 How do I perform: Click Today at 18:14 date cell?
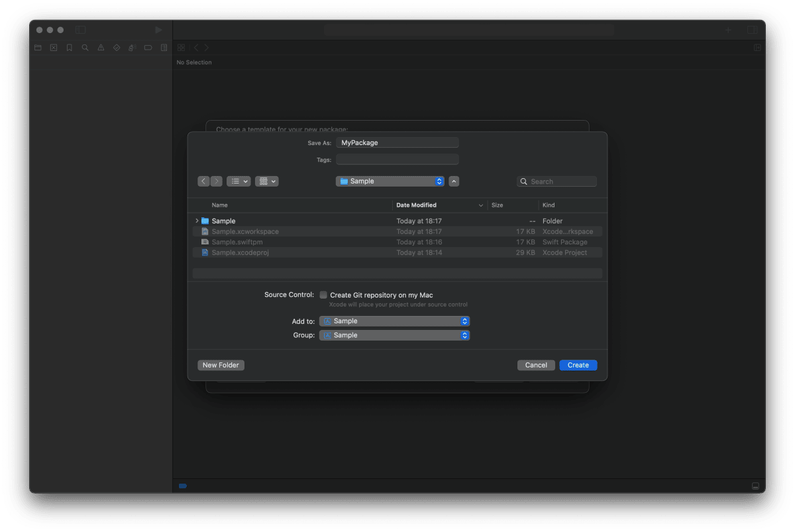click(419, 252)
